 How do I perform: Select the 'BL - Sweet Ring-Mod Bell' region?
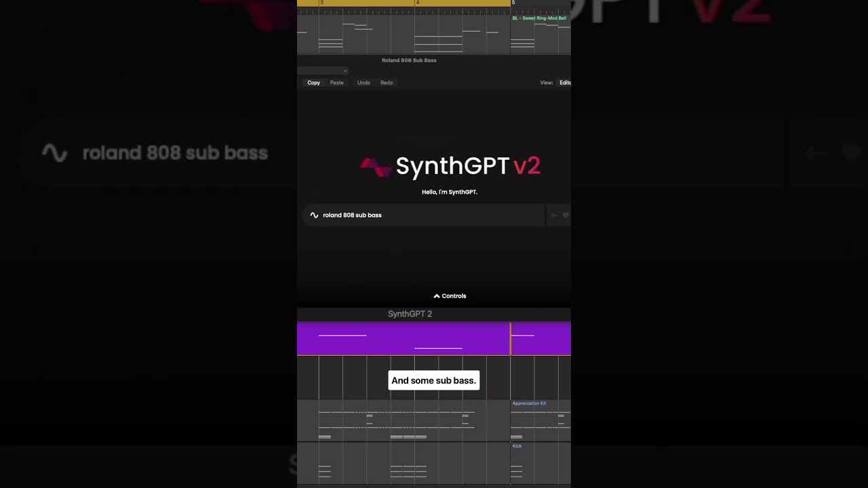(x=541, y=34)
